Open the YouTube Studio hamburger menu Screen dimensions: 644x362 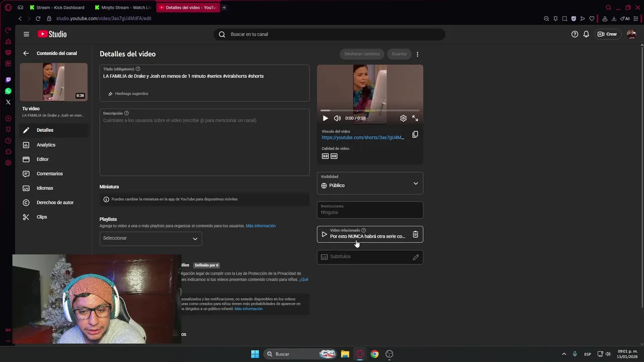(26, 34)
